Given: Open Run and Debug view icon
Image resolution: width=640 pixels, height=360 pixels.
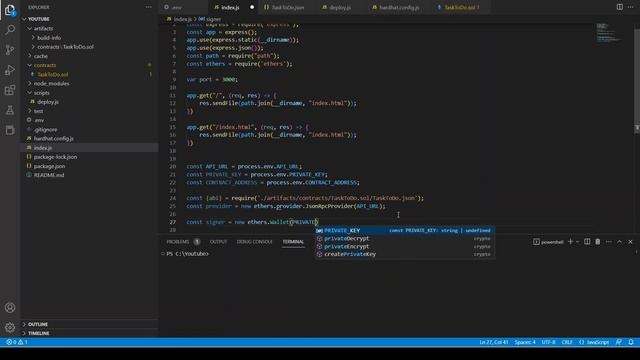Looking at the screenshot, I should [x=10, y=70].
